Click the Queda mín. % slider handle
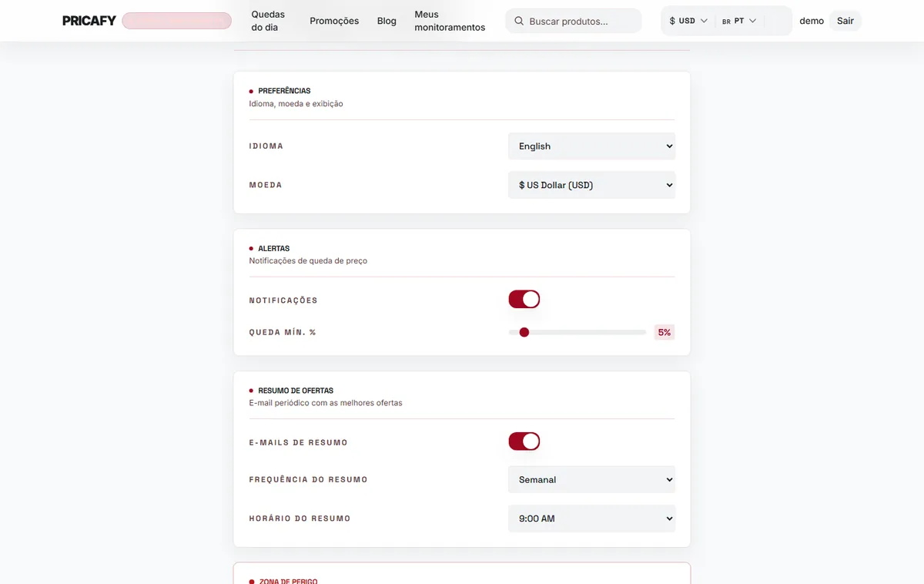This screenshot has width=924, height=584. (524, 332)
